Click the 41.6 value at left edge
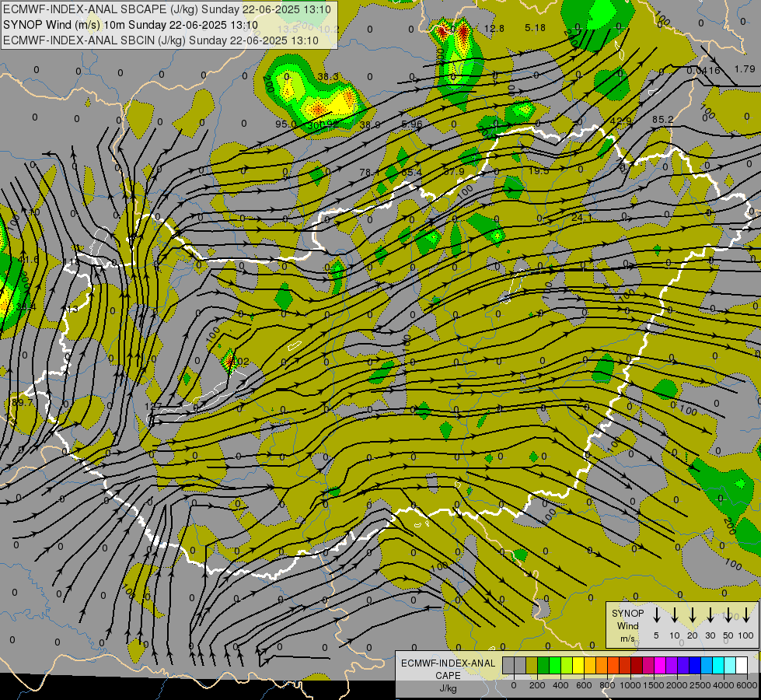 point(28,260)
